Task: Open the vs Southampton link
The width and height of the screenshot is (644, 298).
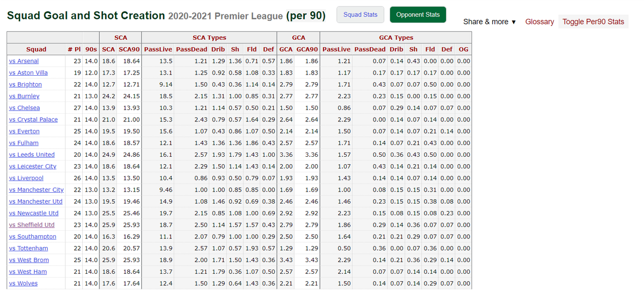Action: click(x=33, y=237)
